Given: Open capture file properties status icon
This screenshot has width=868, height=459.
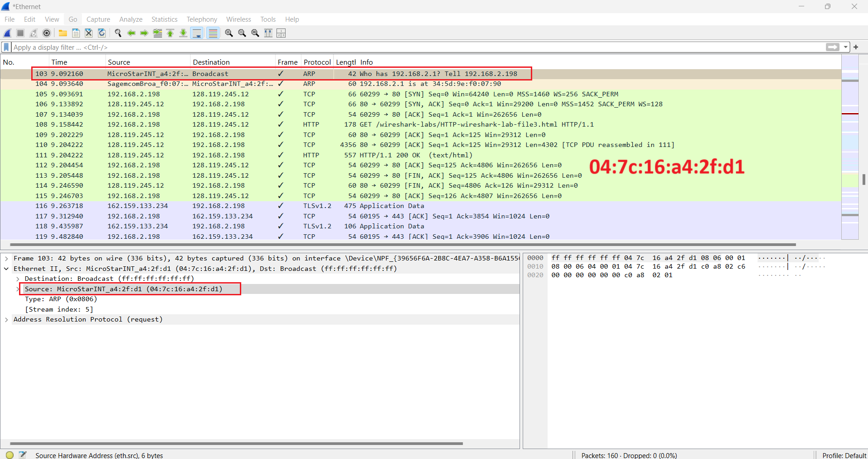Looking at the screenshot, I should (x=23, y=455).
